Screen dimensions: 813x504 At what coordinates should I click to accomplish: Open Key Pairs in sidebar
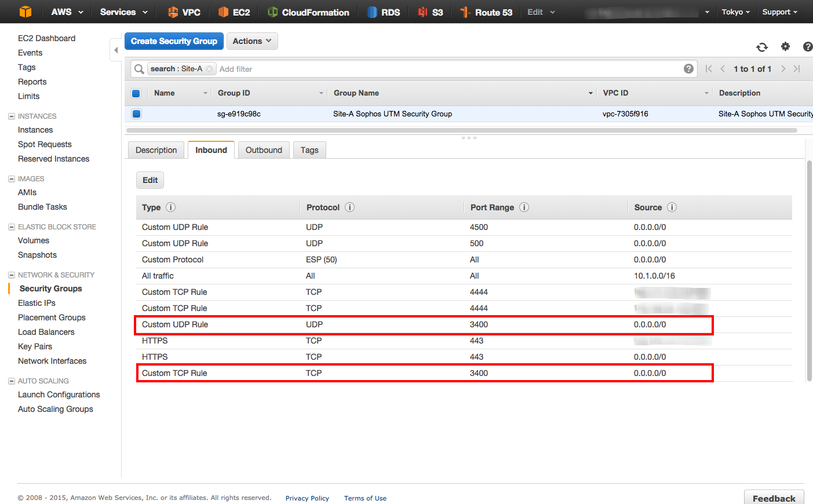point(35,346)
